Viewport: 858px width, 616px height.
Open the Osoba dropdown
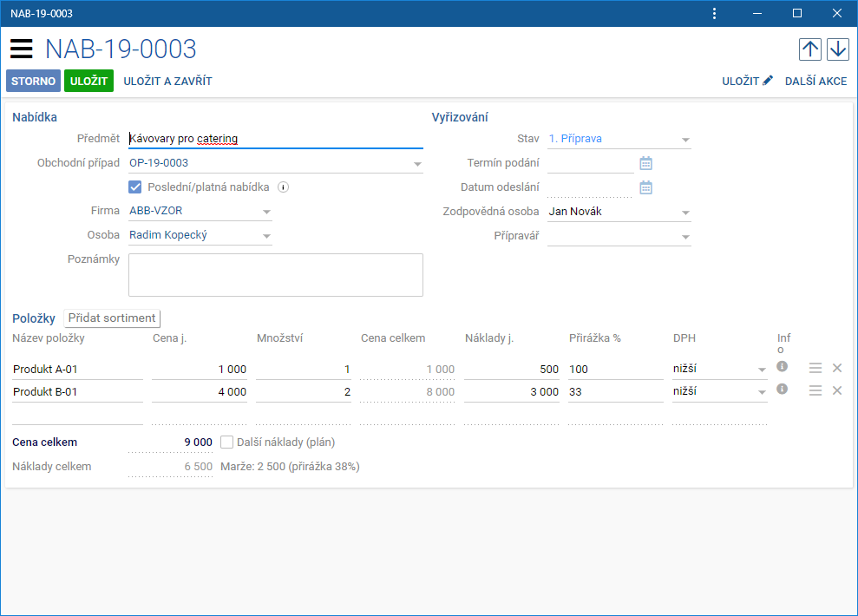pyautogui.click(x=266, y=236)
